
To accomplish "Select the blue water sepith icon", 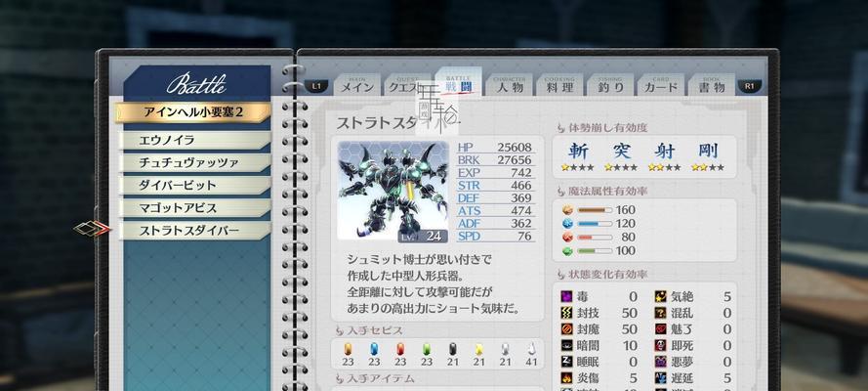I will [x=374, y=349].
